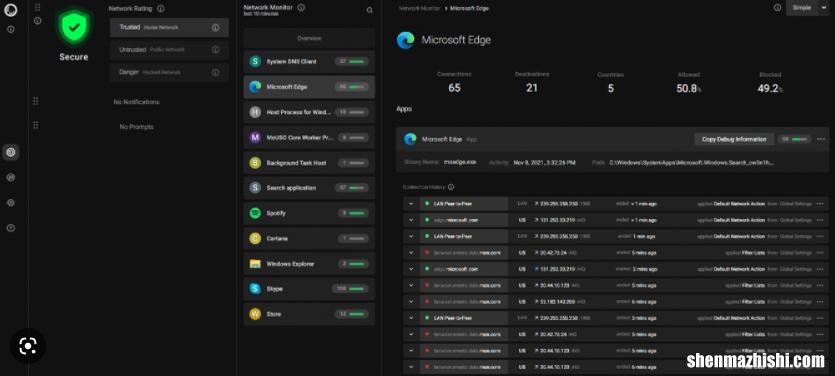
Task: Expand edge.microsoft.com row ended under 1 min ago
Action: (x=411, y=220)
